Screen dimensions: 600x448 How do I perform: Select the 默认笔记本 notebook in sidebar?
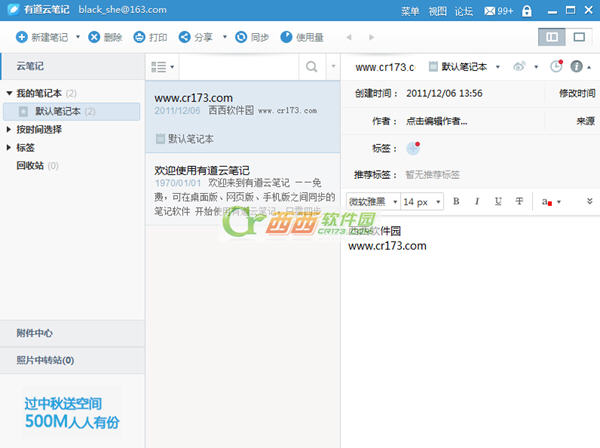(72, 111)
